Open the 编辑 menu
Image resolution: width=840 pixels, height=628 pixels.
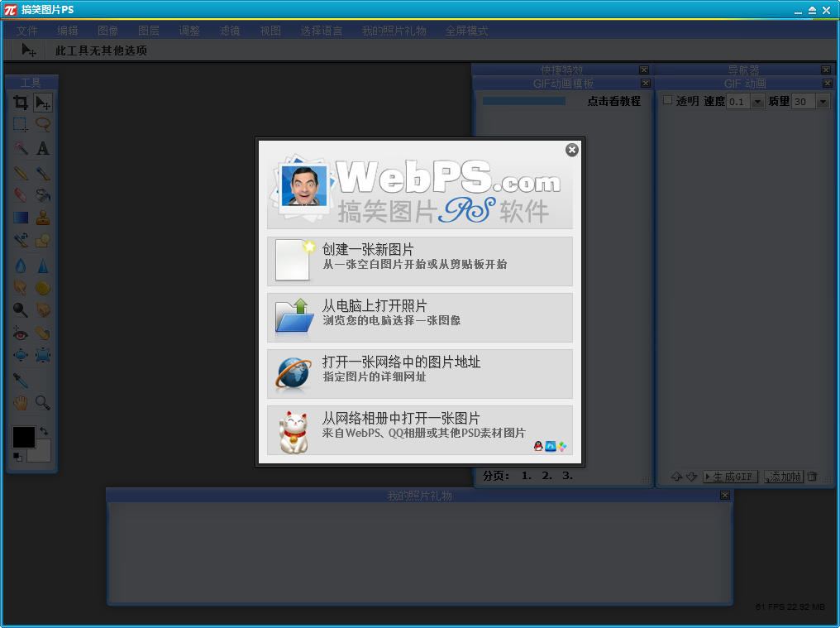(68, 31)
